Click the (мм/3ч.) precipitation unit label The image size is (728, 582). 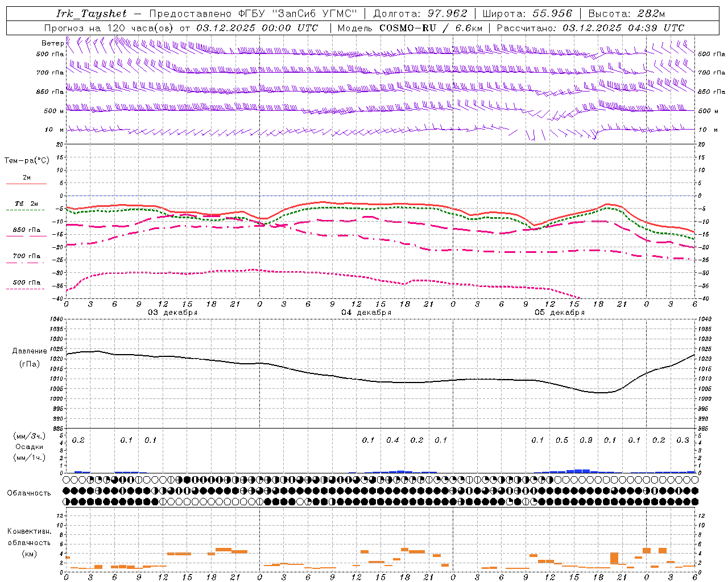pyautogui.click(x=30, y=436)
